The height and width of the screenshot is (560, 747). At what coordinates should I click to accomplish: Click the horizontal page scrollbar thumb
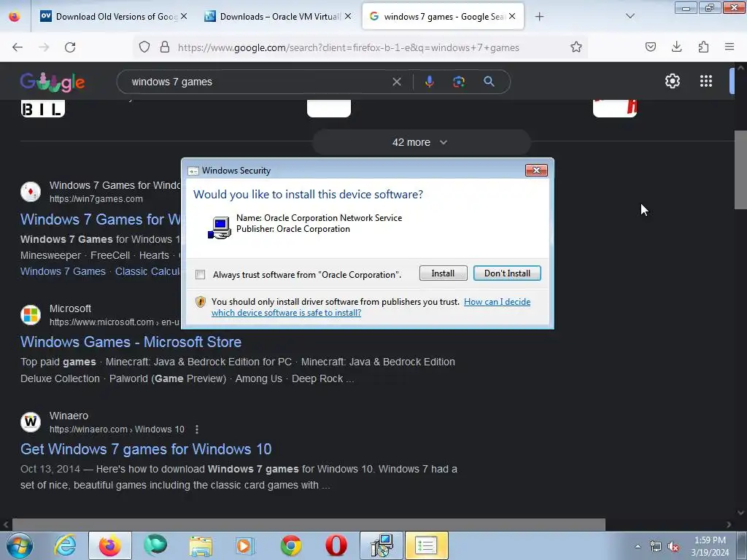pyautogui.click(x=309, y=525)
